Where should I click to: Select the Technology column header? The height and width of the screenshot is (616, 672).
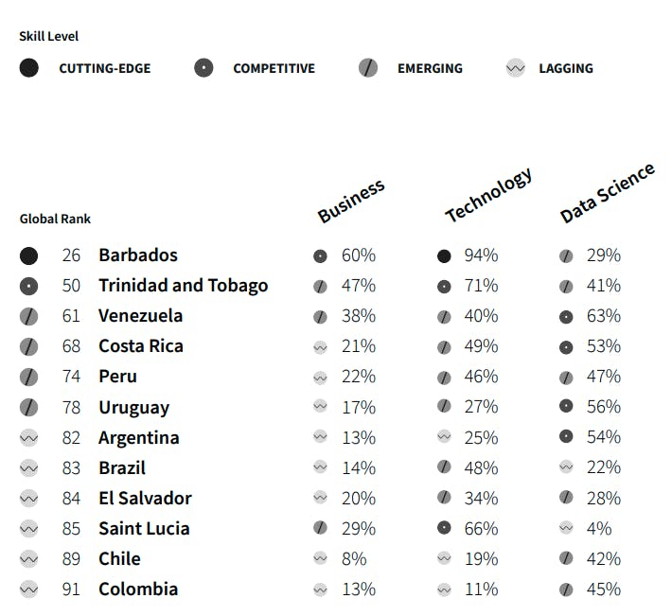tap(488, 196)
